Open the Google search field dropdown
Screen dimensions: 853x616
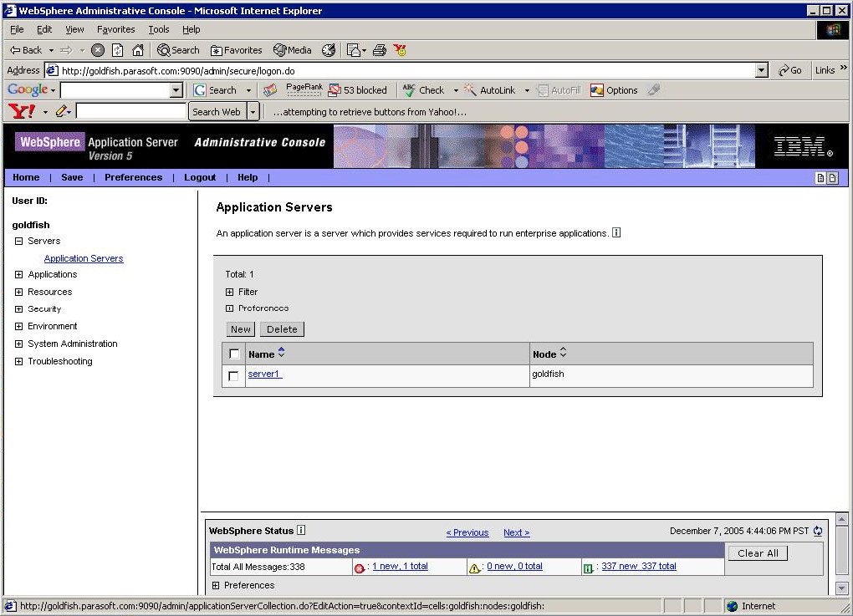[x=176, y=89]
